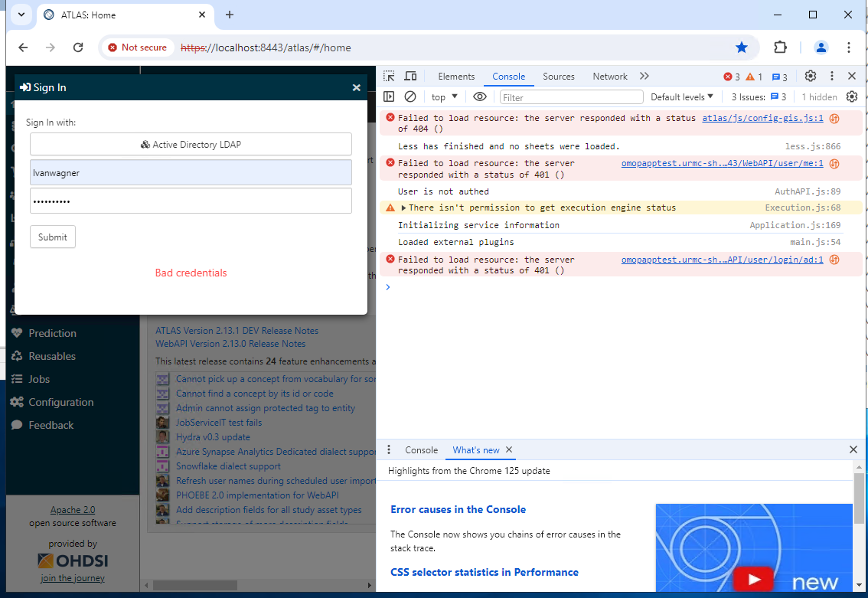Screen dimensions: 868x598
Task: Open Jobs in the ATLAS sidebar
Action: [39, 379]
